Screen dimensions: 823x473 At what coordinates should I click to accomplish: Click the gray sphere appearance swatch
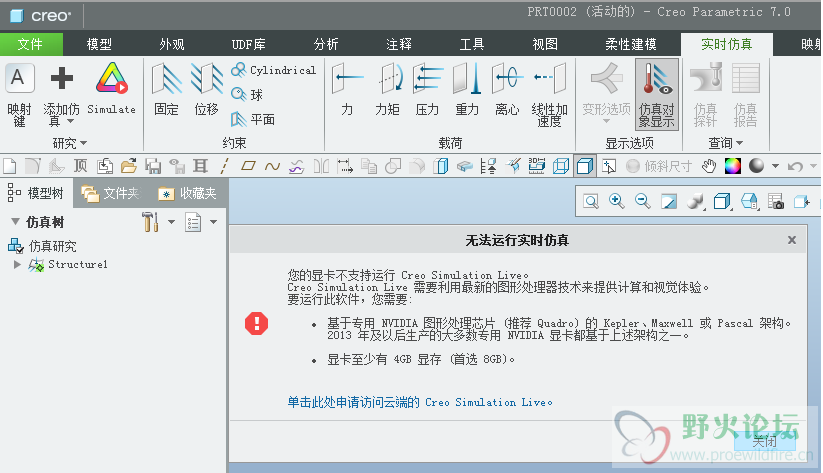coord(756,166)
